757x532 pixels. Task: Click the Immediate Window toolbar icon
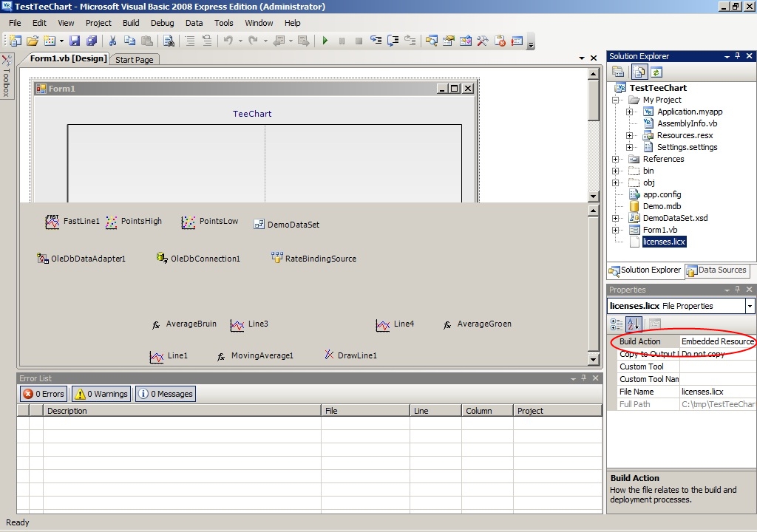[517, 41]
